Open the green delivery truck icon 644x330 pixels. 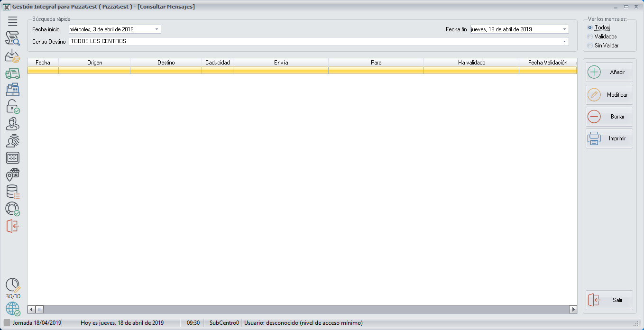(x=13, y=73)
